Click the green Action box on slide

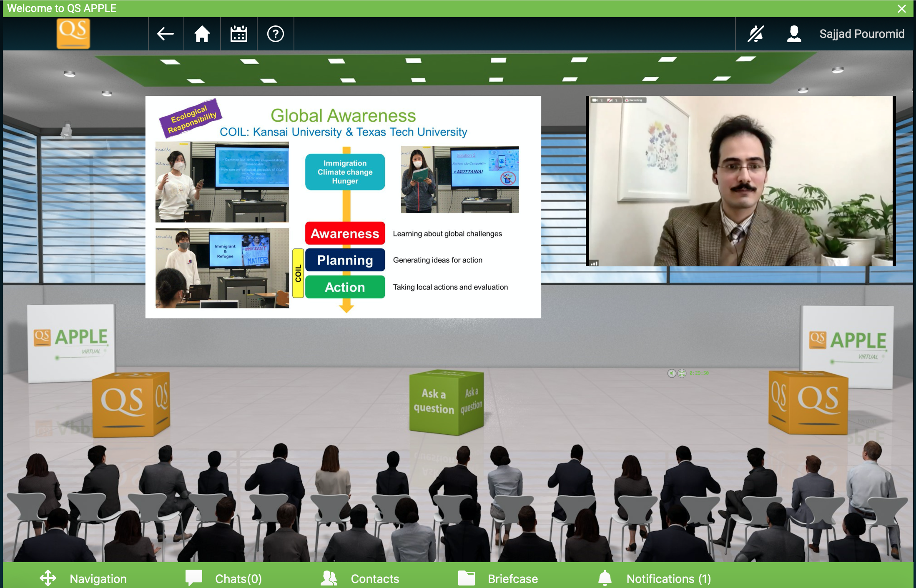tap(345, 287)
